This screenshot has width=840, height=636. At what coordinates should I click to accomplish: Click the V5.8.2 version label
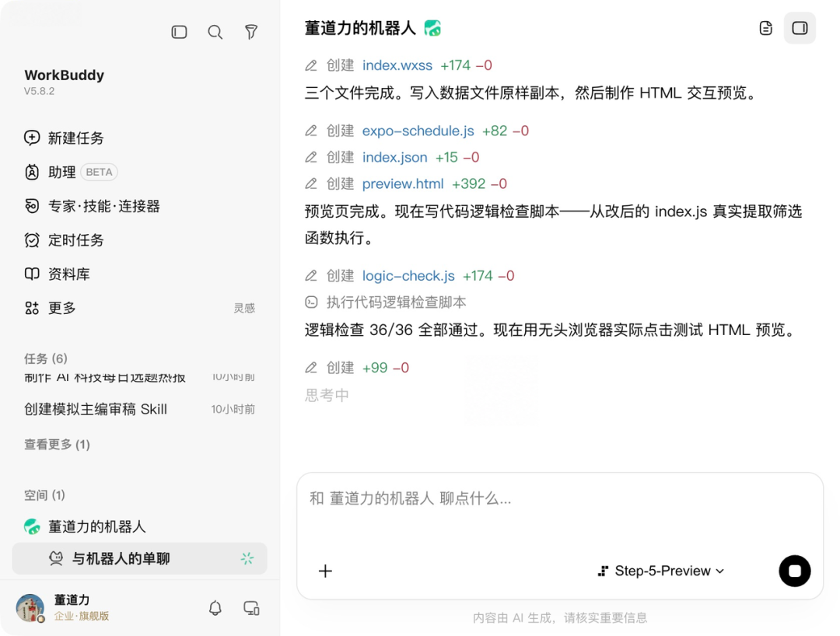coord(39,91)
